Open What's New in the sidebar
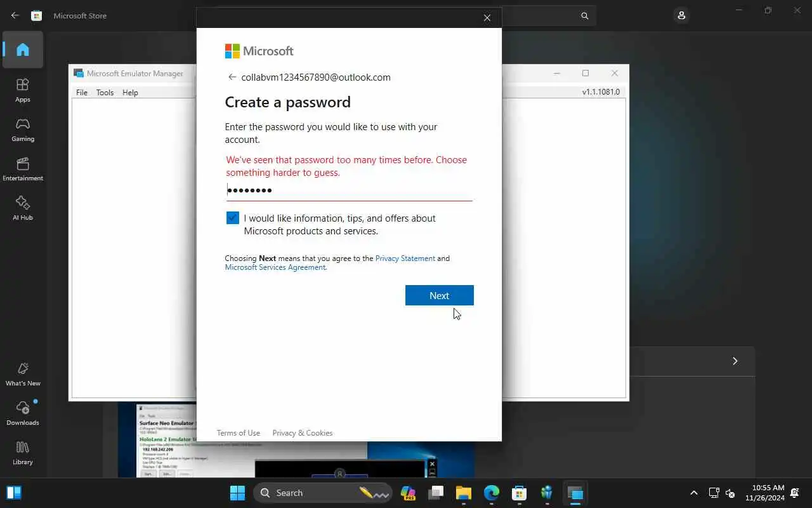The height and width of the screenshot is (508, 812). 23,374
